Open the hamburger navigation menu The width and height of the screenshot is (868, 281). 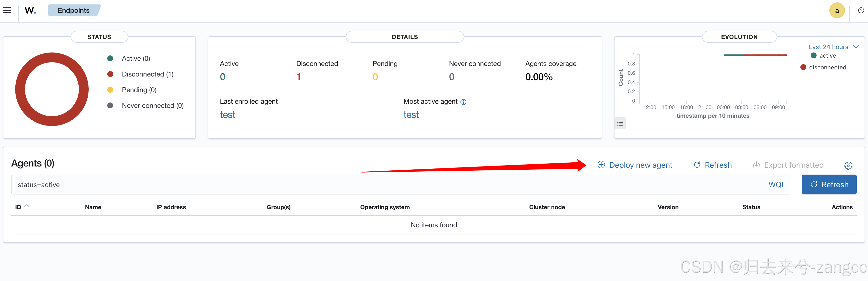click(7, 11)
